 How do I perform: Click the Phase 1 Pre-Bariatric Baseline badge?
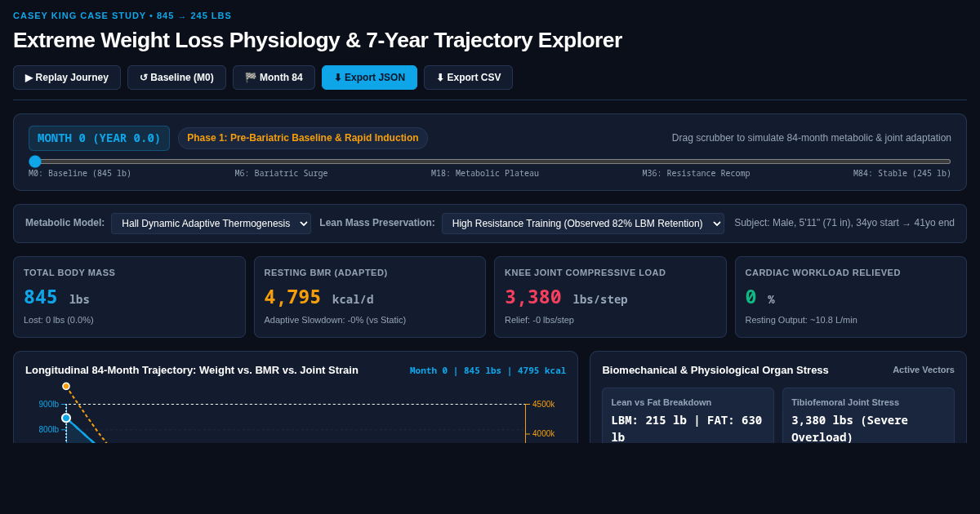tap(303, 138)
